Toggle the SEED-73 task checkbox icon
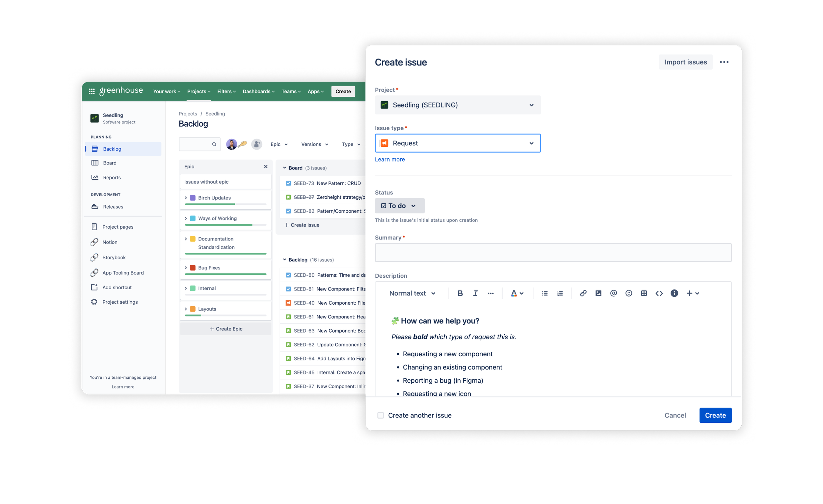The image size is (823, 504). pyautogui.click(x=288, y=183)
